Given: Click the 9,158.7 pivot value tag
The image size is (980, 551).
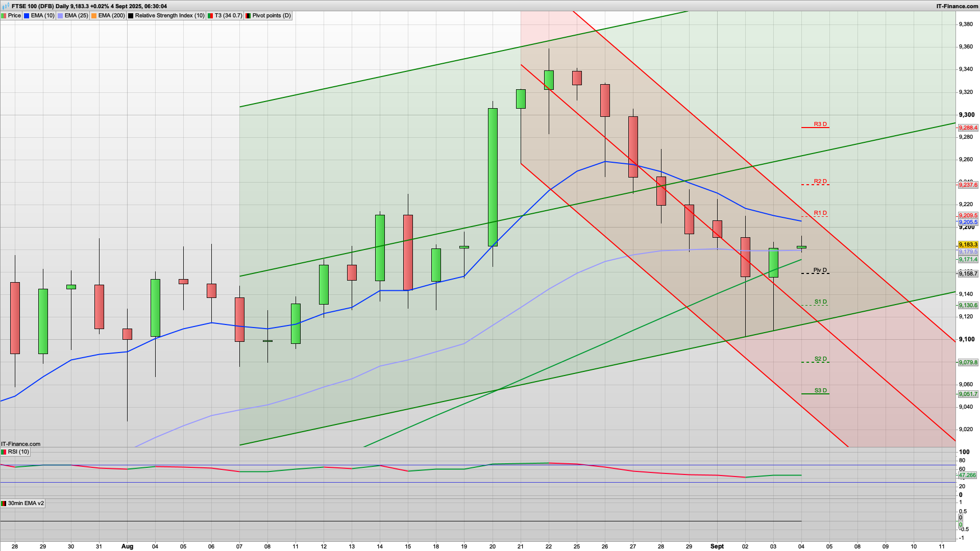Looking at the screenshot, I should (x=968, y=274).
